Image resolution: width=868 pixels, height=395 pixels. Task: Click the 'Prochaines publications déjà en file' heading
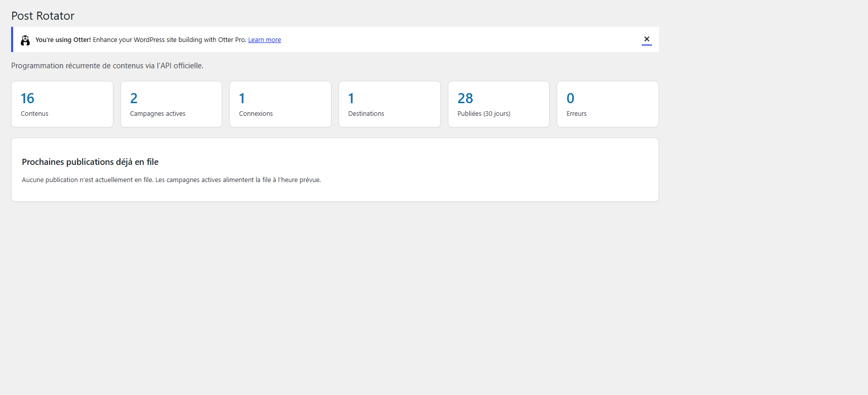click(x=90, y=162)
